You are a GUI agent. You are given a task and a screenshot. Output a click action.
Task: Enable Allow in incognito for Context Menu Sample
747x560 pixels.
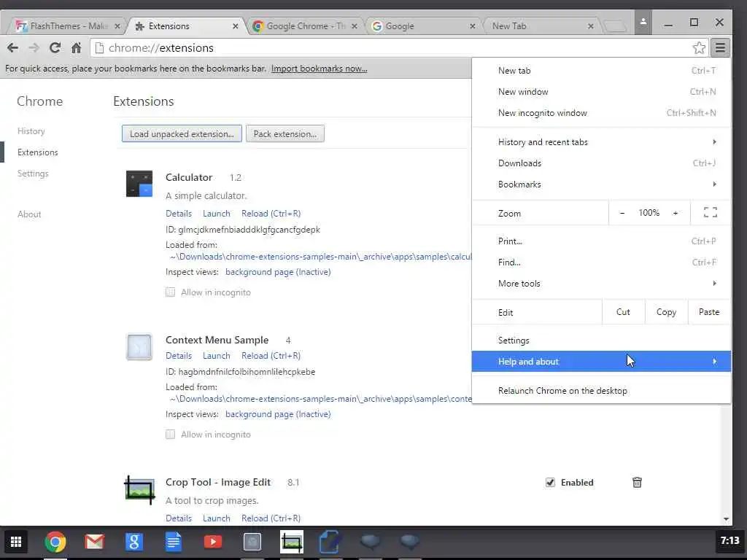[170, 435]
